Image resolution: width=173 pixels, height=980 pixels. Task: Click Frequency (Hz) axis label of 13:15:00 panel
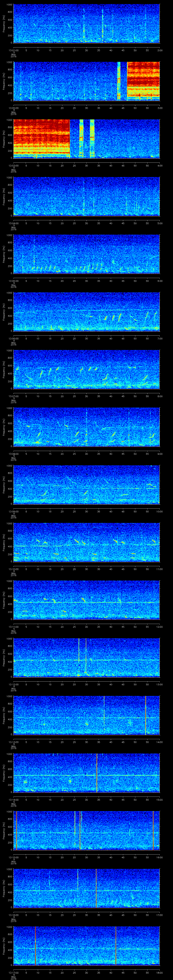tap(4, 831)
